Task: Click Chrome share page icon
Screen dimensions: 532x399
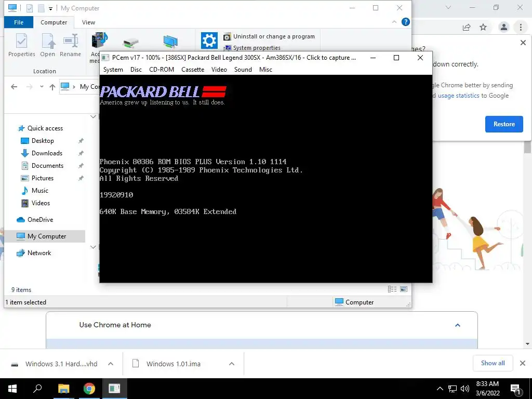Action: pos(467,28)
